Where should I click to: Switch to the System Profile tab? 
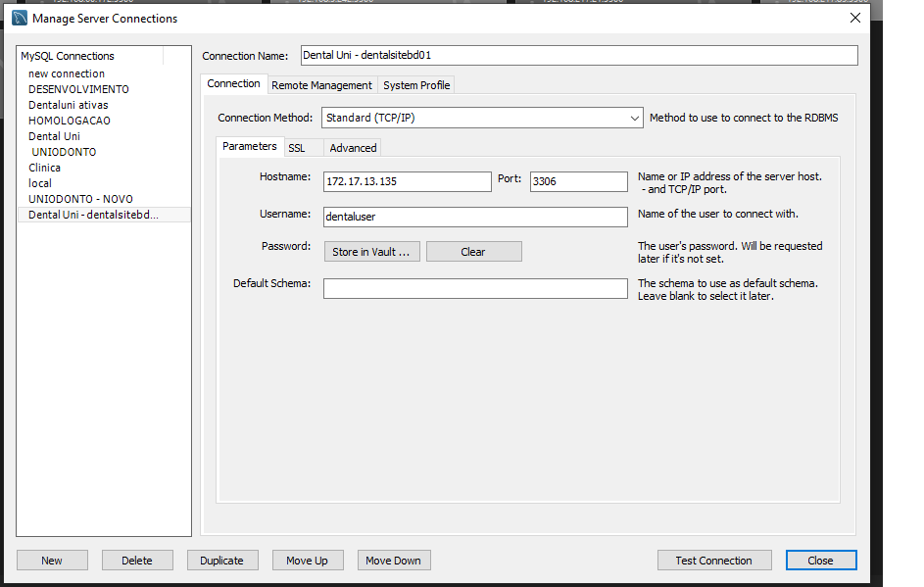416,85
